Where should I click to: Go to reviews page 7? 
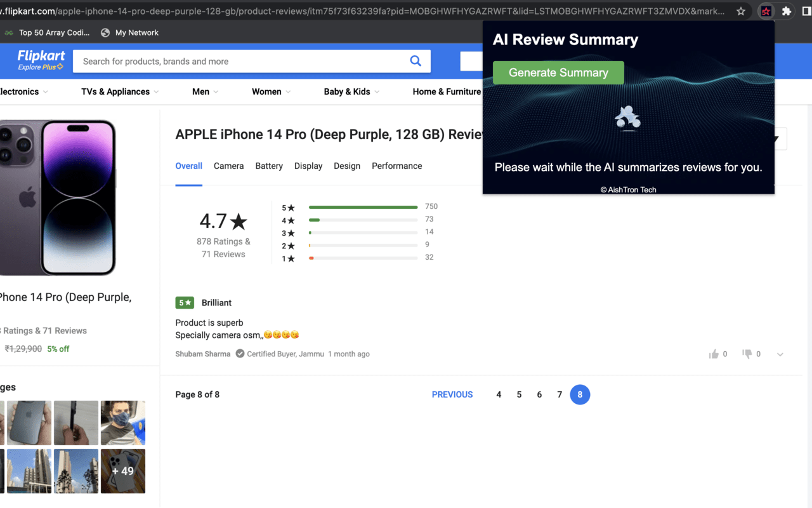pos(560,394)
